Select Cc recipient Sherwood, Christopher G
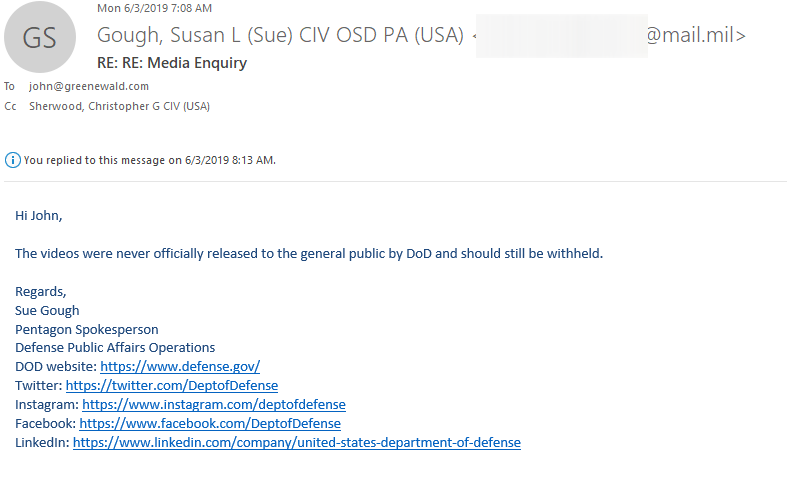 pyautogui.click(x=119, y=106)
